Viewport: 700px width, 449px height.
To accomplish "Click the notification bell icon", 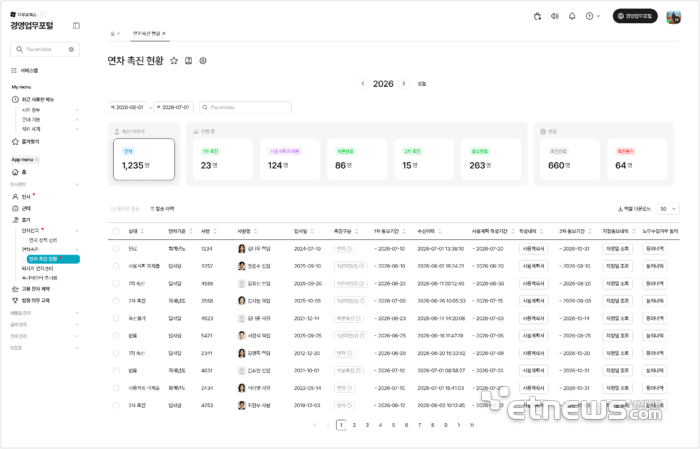I will [x=572, y=16].
